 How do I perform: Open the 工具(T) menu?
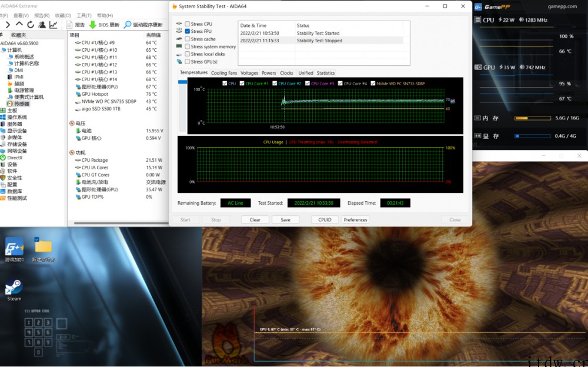coord(84,15)
